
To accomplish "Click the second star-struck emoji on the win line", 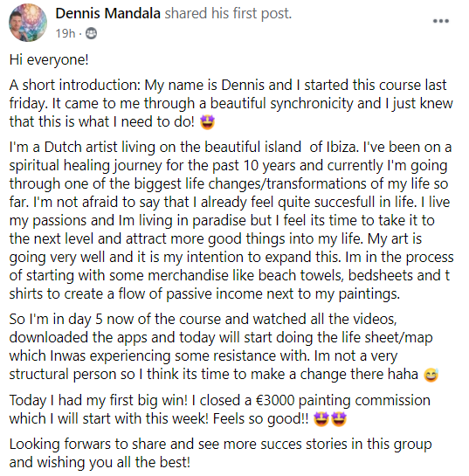I will (x=339, y=419).
